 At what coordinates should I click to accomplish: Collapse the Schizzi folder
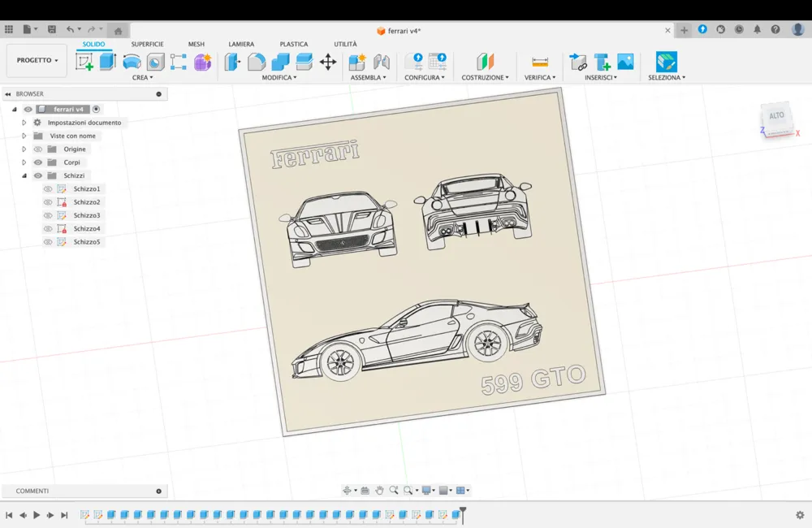tap(24, 175)
